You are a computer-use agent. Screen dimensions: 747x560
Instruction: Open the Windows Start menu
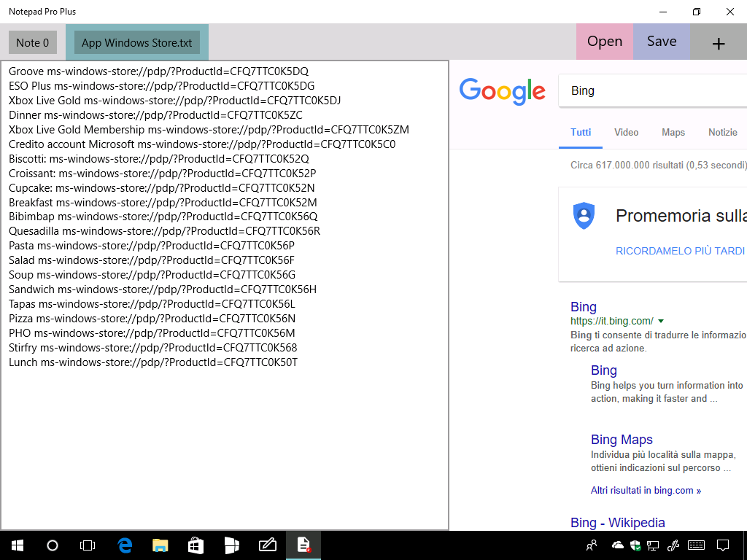18,545
